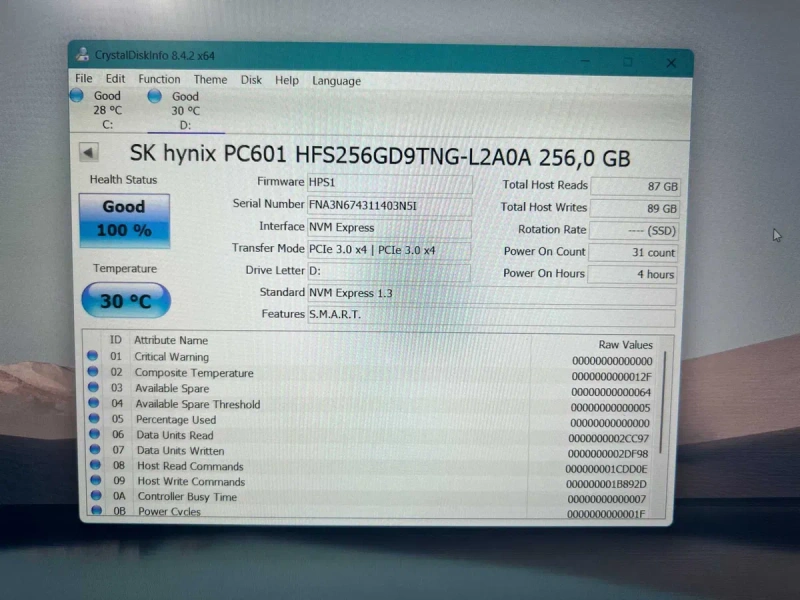The height and width of the screenshot is (600, 800).
Task: Click raw value 0000000002DF98
Action: pyautogui.click(x=608, y=454)
